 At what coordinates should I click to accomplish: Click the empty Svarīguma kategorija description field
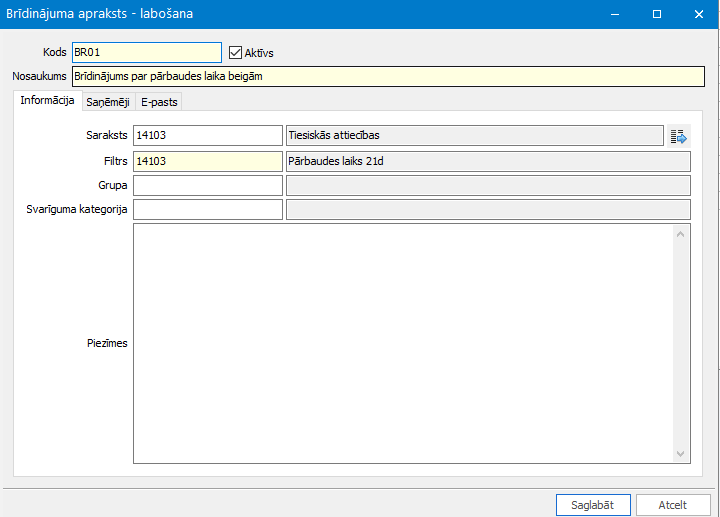coord(488,209)
